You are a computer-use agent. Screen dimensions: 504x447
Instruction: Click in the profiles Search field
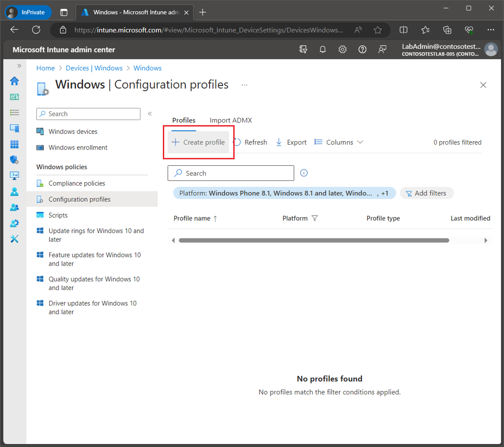tap(231, 173)
